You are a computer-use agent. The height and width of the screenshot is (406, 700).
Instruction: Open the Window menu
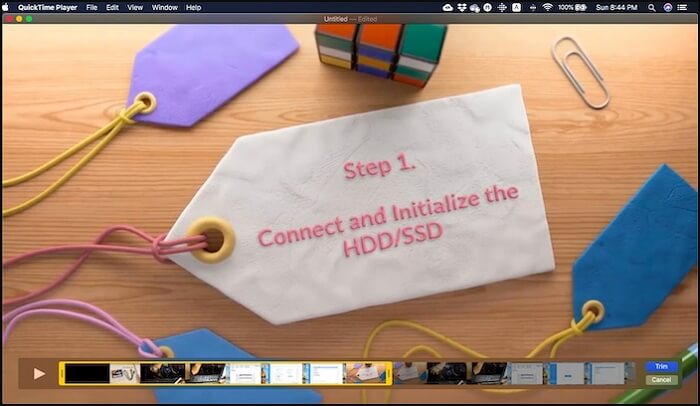point(163,7)
